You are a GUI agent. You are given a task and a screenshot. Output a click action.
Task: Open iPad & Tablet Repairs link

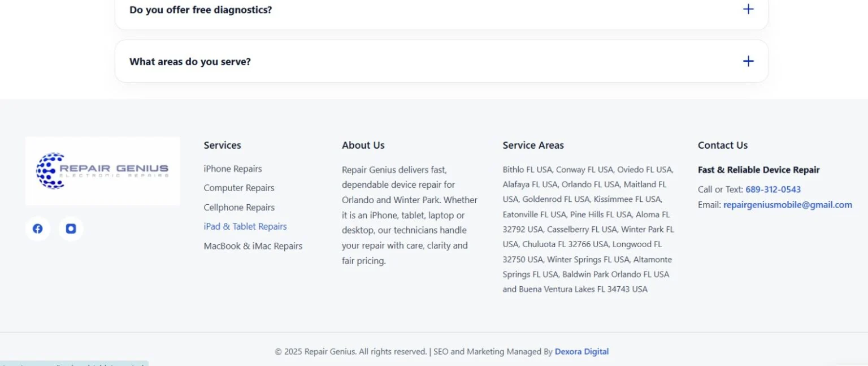coord(245,226)
